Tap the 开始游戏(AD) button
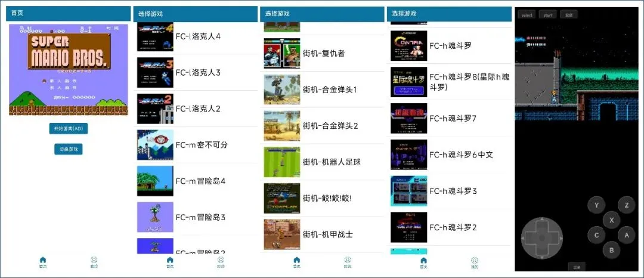 [68, 128]
